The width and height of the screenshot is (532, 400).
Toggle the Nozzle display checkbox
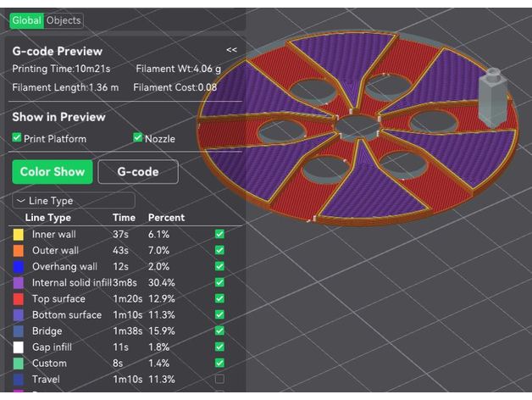point(137,138)
